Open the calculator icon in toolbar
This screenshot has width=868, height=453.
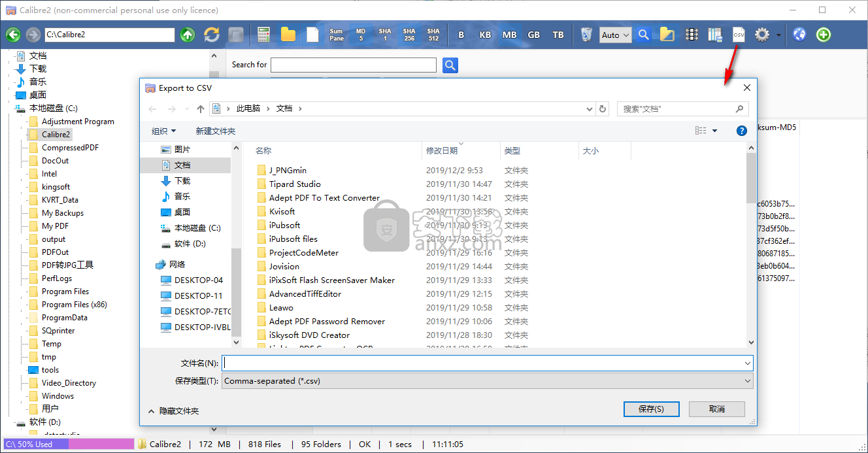(x=264, y=35)
